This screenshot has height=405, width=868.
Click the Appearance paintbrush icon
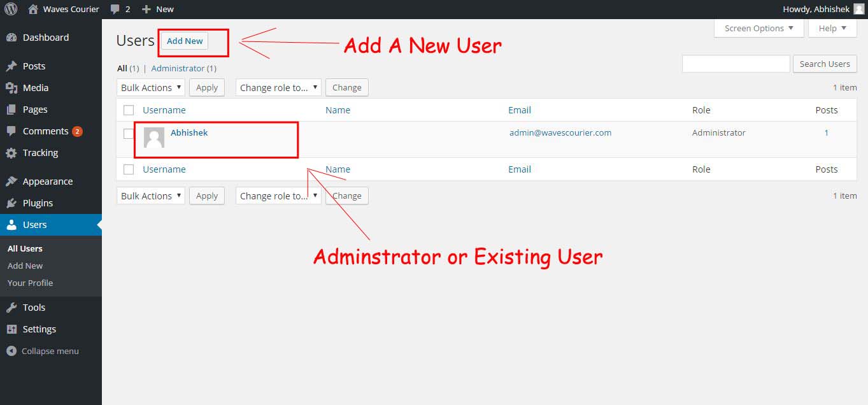click(x=11, y=181)
